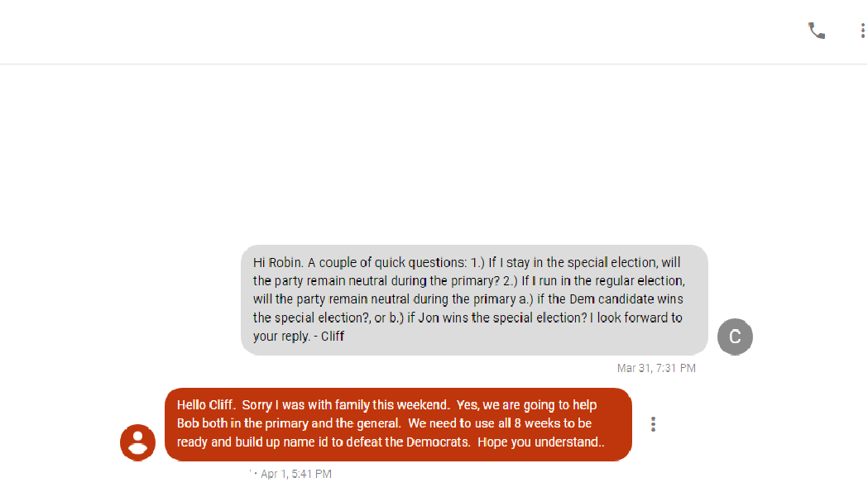Click the "- Cliff" signature text
This screenshot has width=868, height=492.
[328, 337]
